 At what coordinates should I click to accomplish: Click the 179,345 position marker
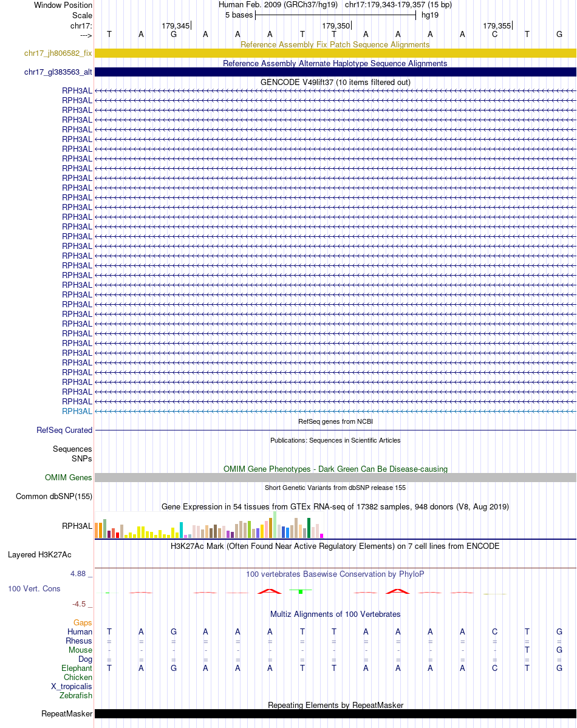click(176, 26)
